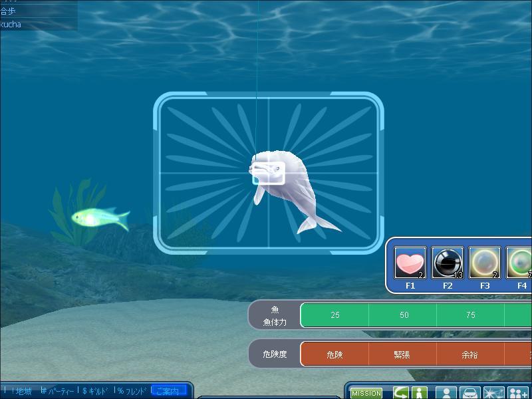Screen dimensions: 532x399
Task: Use the black orb item in slot F2
Action: point(447,263)
